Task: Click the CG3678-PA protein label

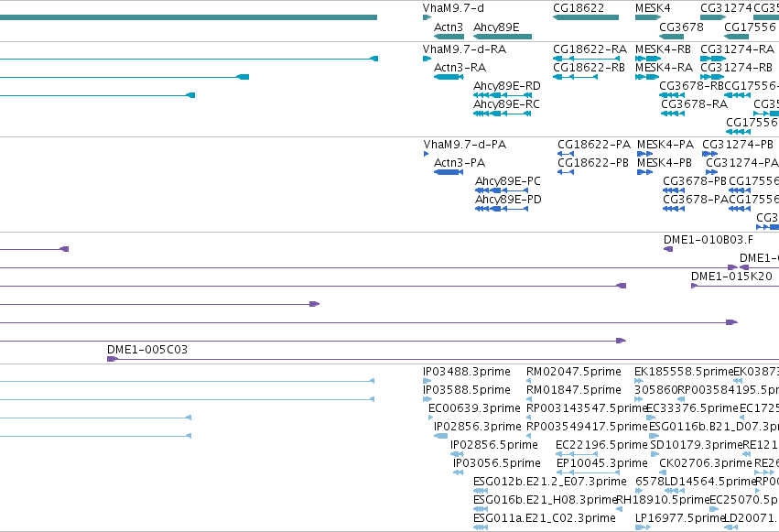Action: [x=695, y=200]
